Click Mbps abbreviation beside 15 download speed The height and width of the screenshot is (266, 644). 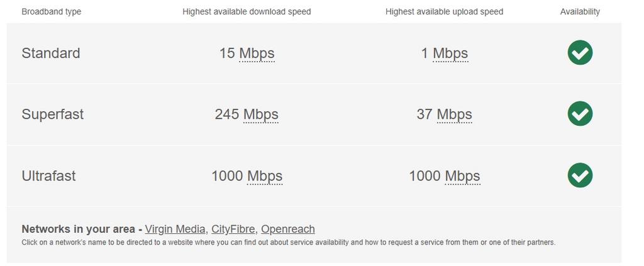click(257, 53)
